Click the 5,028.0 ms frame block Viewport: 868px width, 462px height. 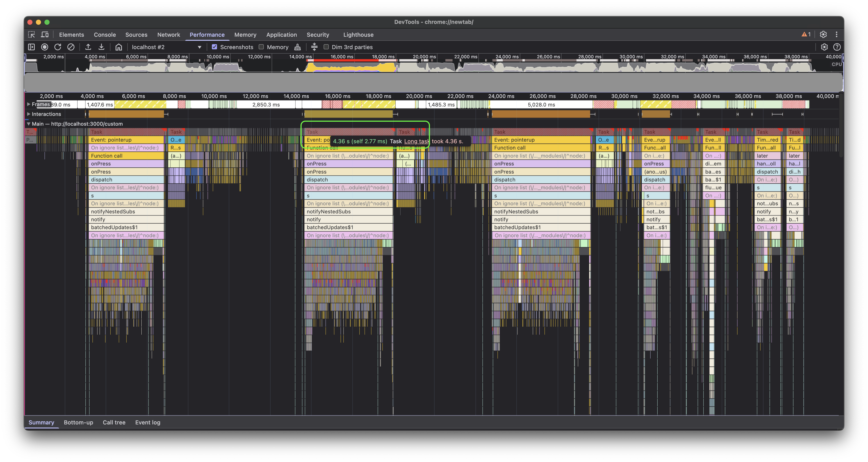point(541,105)
